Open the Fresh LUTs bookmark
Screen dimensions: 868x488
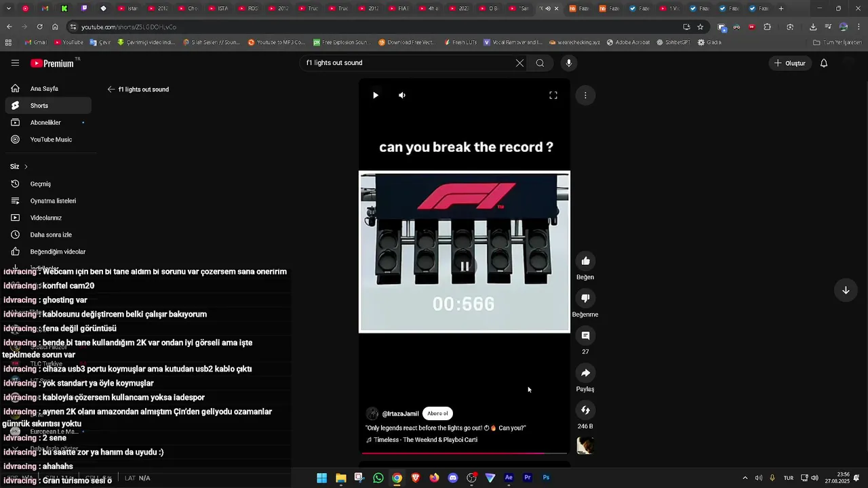pyautogui.click(x=460, y=42)
